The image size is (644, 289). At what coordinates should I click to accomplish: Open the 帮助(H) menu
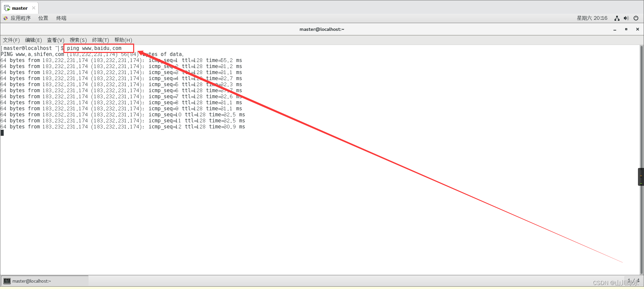[123, 40]
